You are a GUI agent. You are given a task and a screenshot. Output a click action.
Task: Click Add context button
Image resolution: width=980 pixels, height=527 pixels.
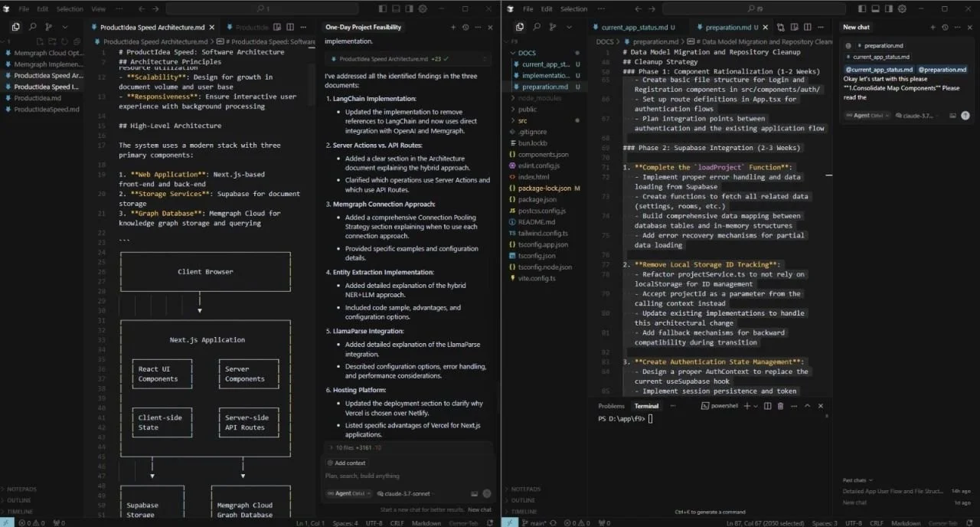coord(346,463)
